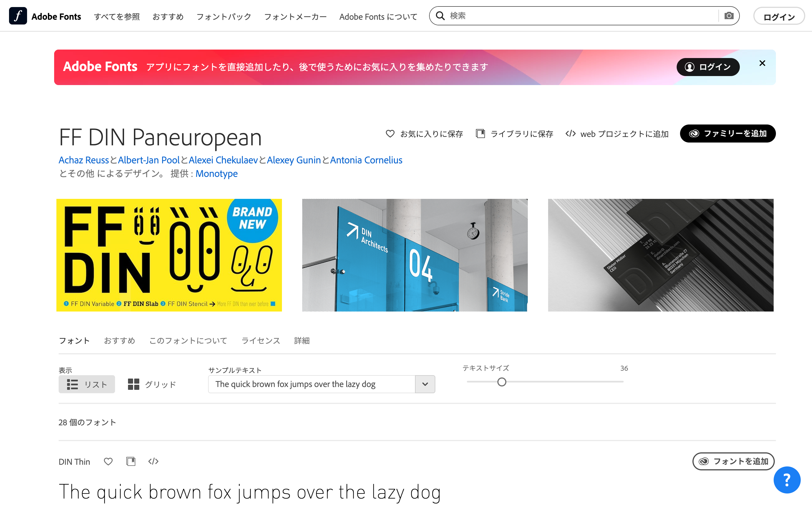Save DIN Thin to library icon
Screen dimensions: 812x507
tap(131, 461)
